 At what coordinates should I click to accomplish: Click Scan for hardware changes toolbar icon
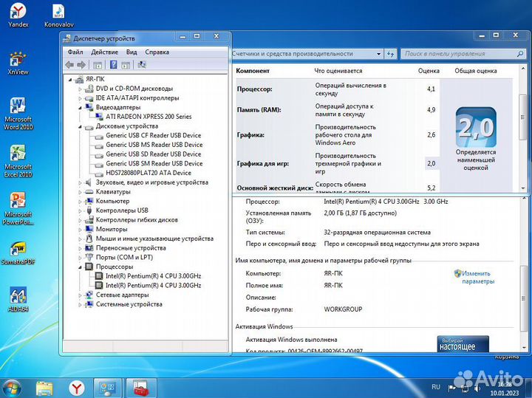pyautogui.click(x=142, y=64)
